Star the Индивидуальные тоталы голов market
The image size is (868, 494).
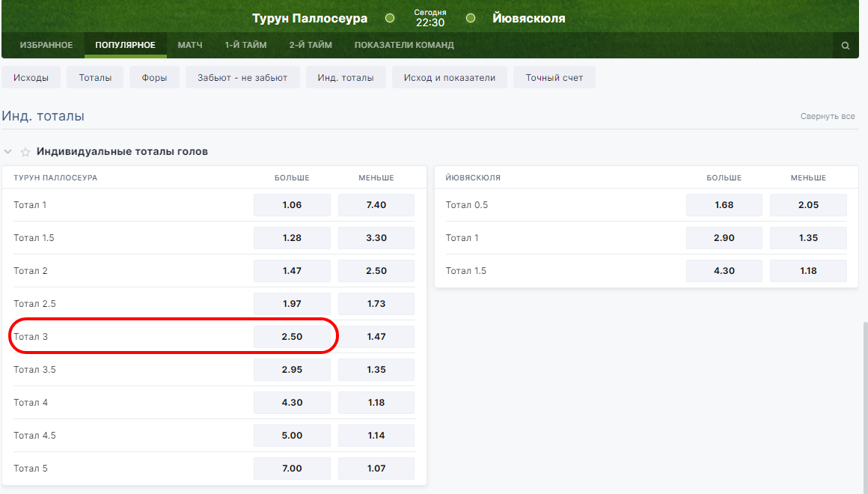tap(25, 152)
